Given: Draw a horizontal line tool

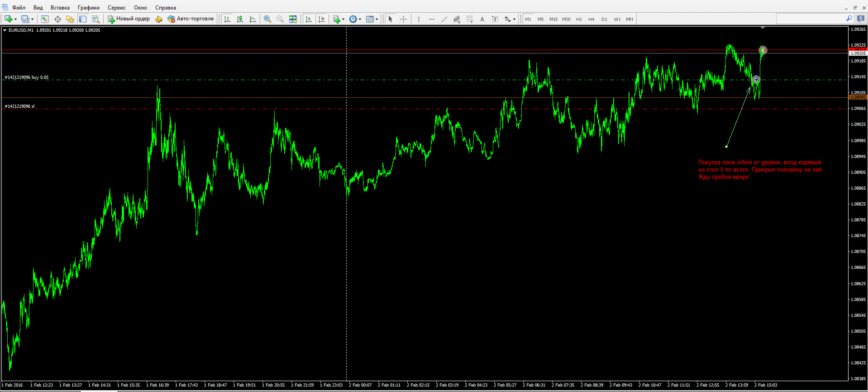Looking at the screenshot, I should [x=431, y=19].
